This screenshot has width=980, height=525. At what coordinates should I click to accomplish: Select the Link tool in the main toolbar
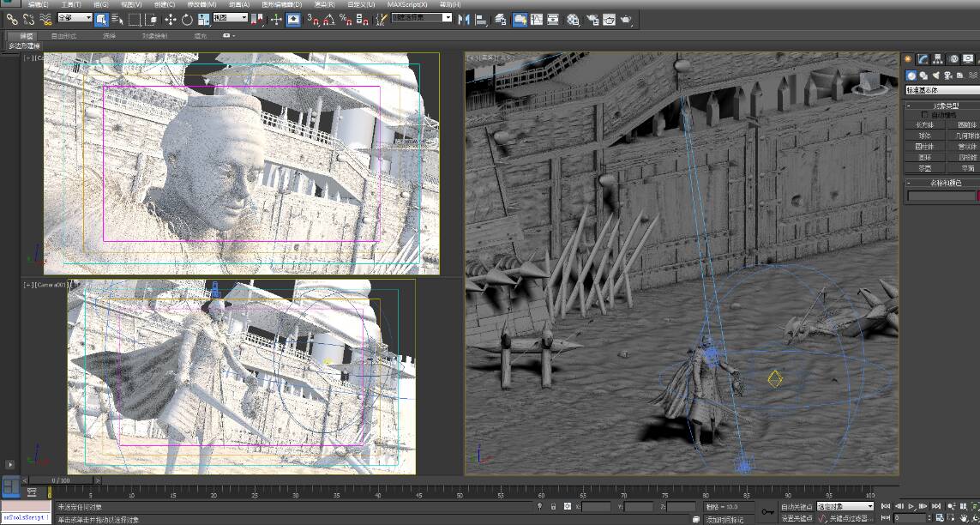click(12, 20)
